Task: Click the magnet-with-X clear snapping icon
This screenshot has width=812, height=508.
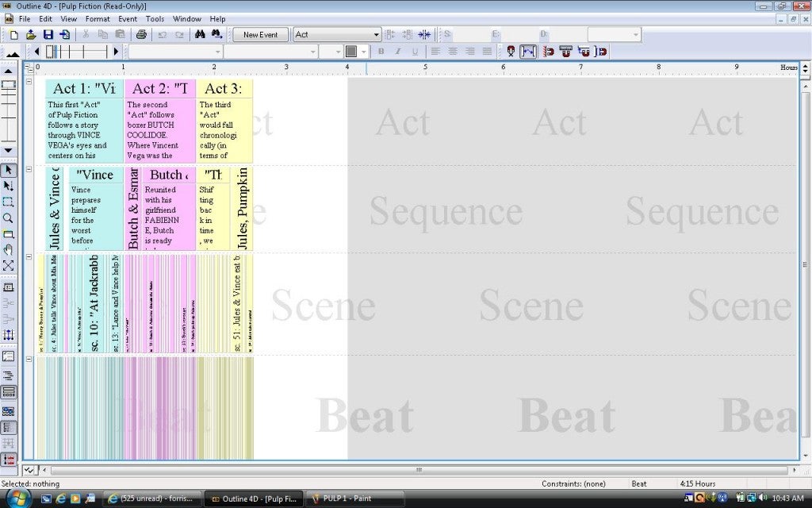Action: (511, 52)
